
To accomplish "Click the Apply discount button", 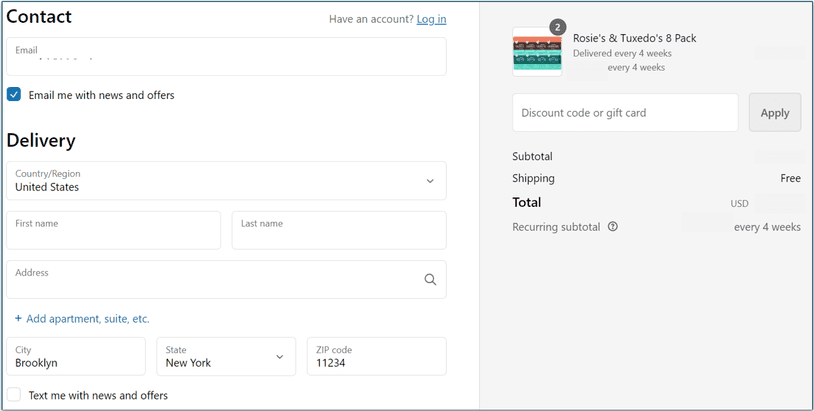I will tap(775, 113).
